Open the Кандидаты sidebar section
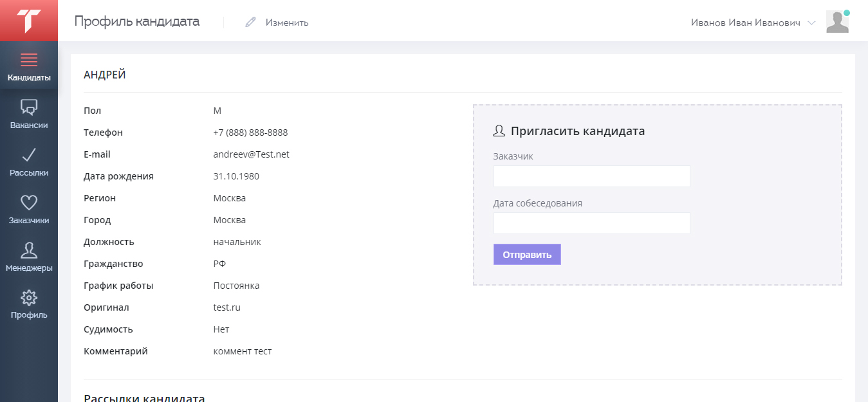868x402 pixels. tap(29, 68)
